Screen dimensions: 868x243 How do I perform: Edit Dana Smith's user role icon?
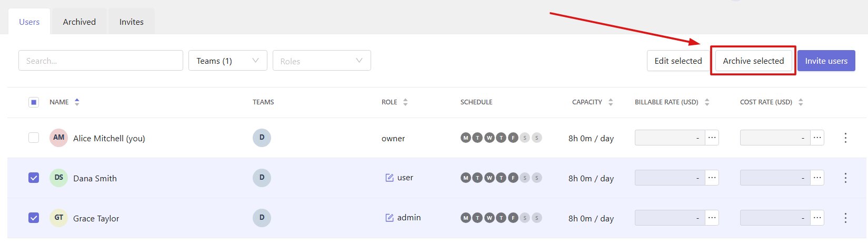390,178
